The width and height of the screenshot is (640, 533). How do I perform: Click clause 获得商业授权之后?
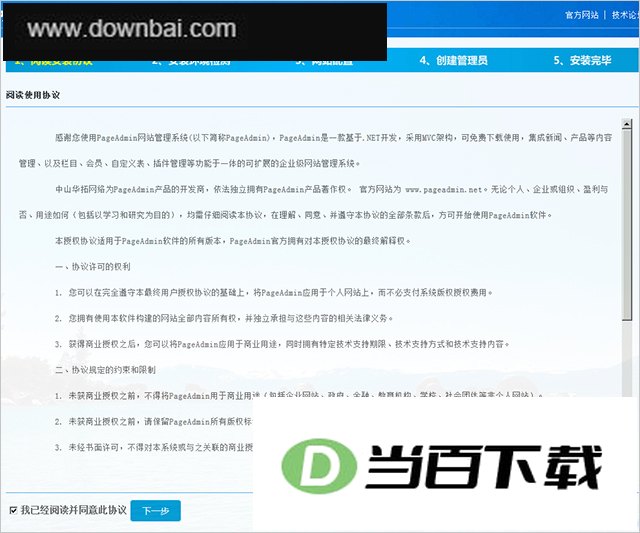click(x=282, y=344)
